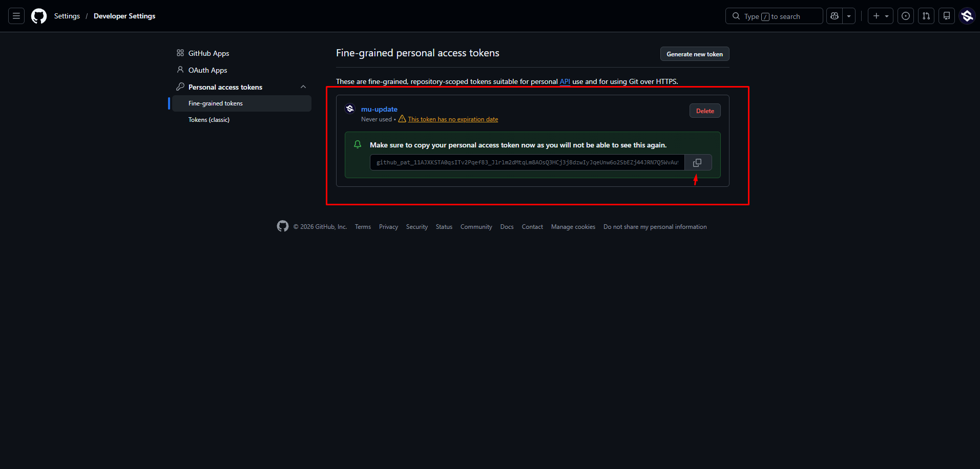Click the Settings breadcrumb
This screenshot has height=469, width=980.
click(67, 16)
